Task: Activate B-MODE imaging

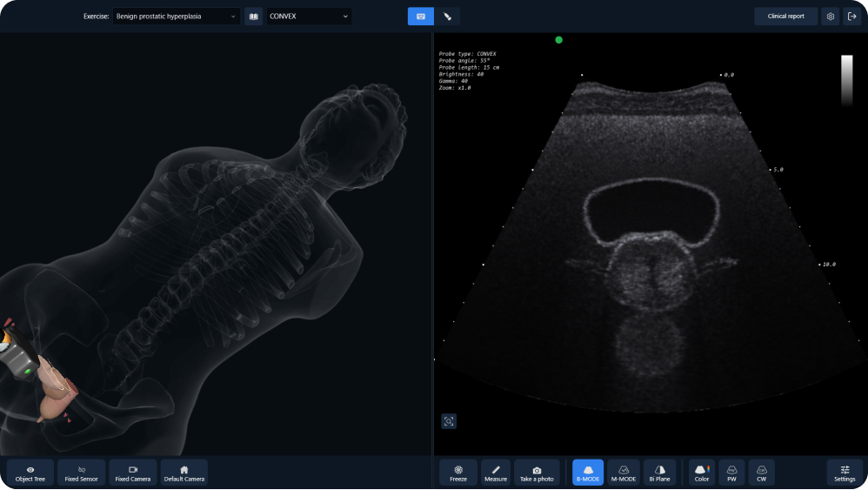Action: (x=588, y=473)
